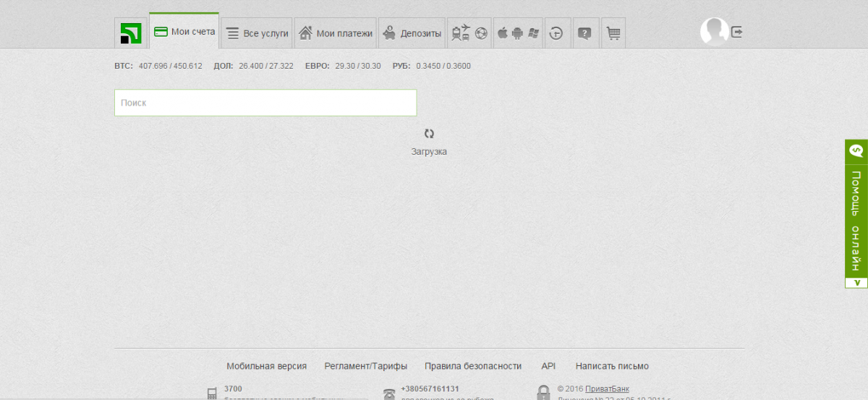The image size is (868, 400).
Task: Open the Правила безопасности link
Action: pyautogui.click(x=473, y=366)
